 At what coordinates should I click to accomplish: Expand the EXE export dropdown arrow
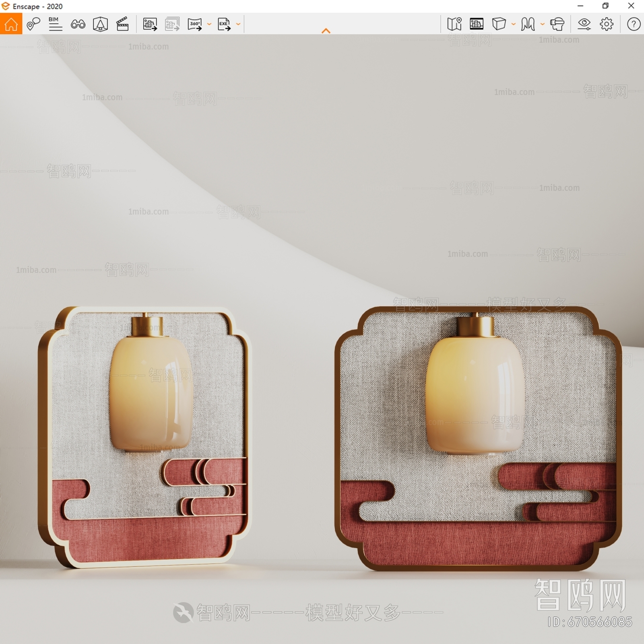pyautogui.click(x=238, y=24)
